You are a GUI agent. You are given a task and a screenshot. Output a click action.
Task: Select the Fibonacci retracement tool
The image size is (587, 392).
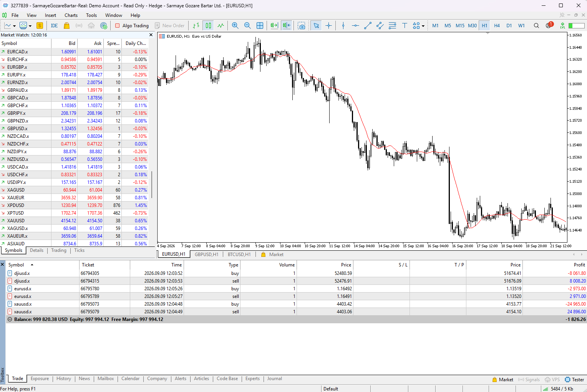point(392,26)
